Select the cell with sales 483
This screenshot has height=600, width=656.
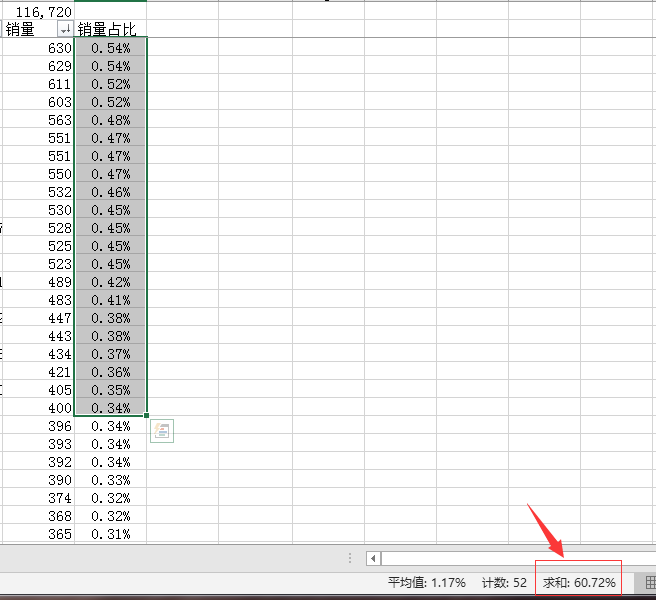pos(38,300)
